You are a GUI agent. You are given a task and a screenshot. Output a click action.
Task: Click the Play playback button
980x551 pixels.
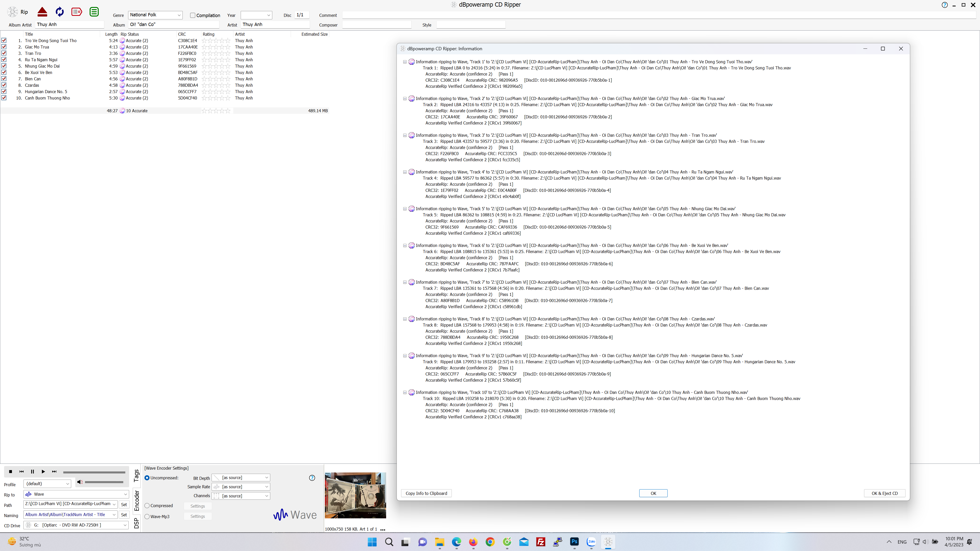click(x=43, y=471)
